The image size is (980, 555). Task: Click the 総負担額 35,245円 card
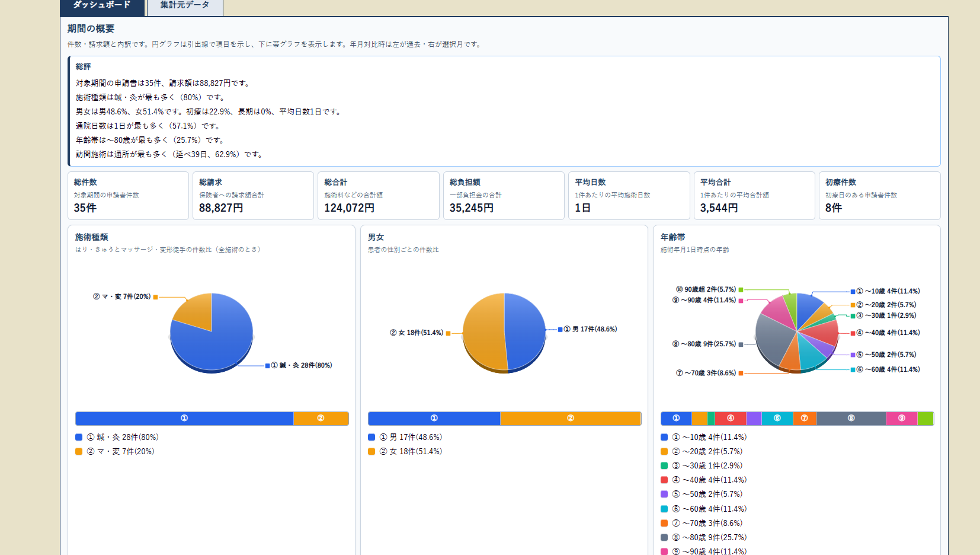(504, 196)
